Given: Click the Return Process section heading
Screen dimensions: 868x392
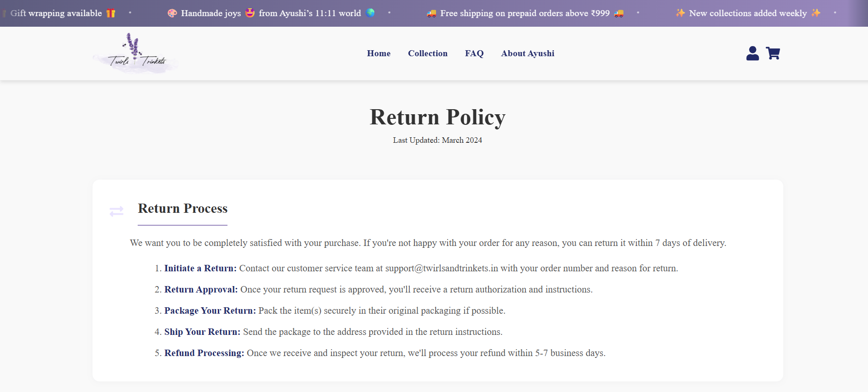Looking at the screenshot, I should point(182,209).
